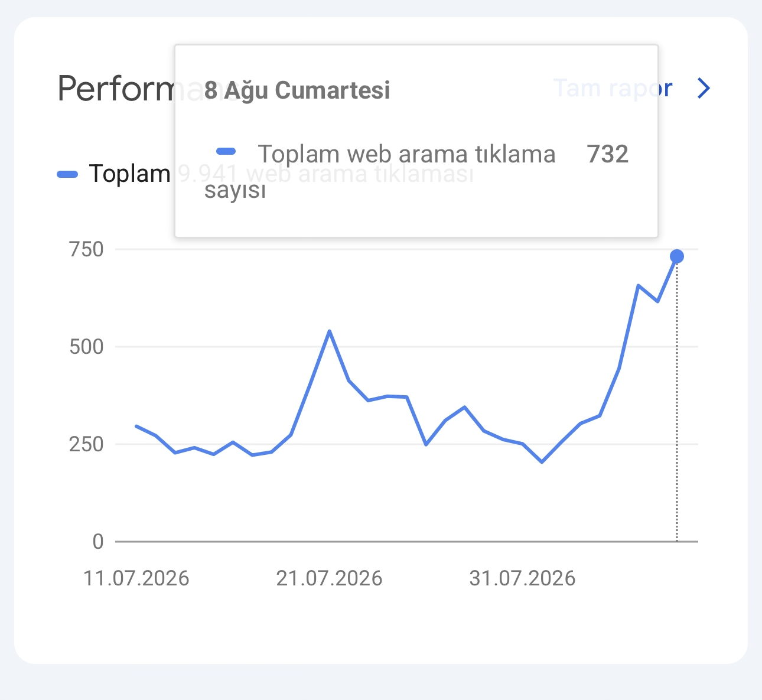
Task: Click the 500 y-axis label
Action: tap(86, 347)
